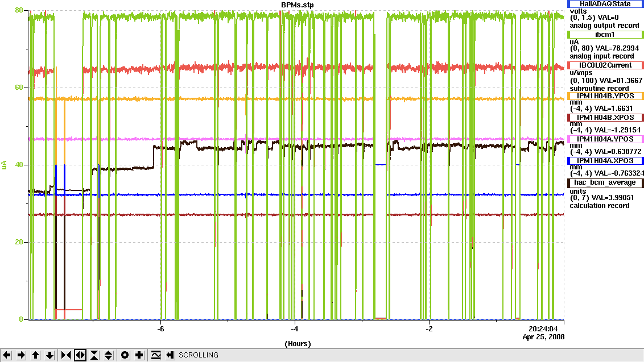Click the SCROLLING status label
This screenshot has height=362, width=644.
tap(199, 355)
